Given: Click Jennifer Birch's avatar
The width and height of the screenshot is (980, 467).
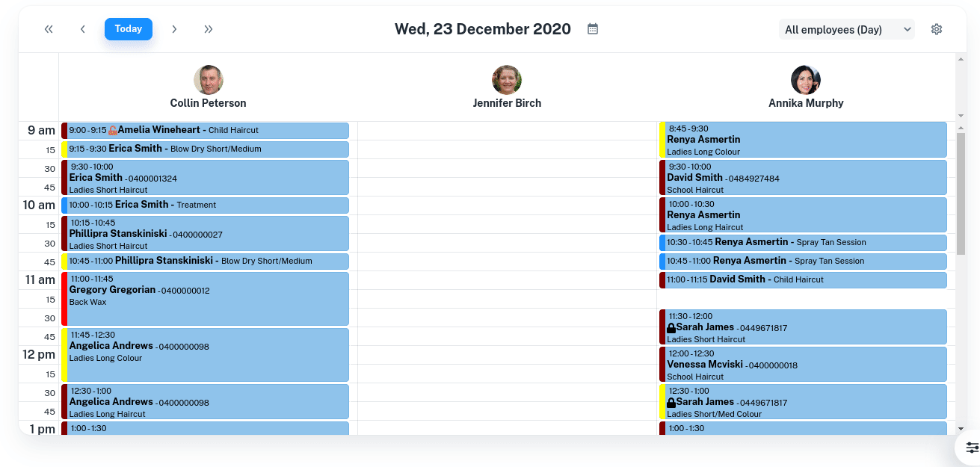Looking at the screenshot, I should point(507,80).
